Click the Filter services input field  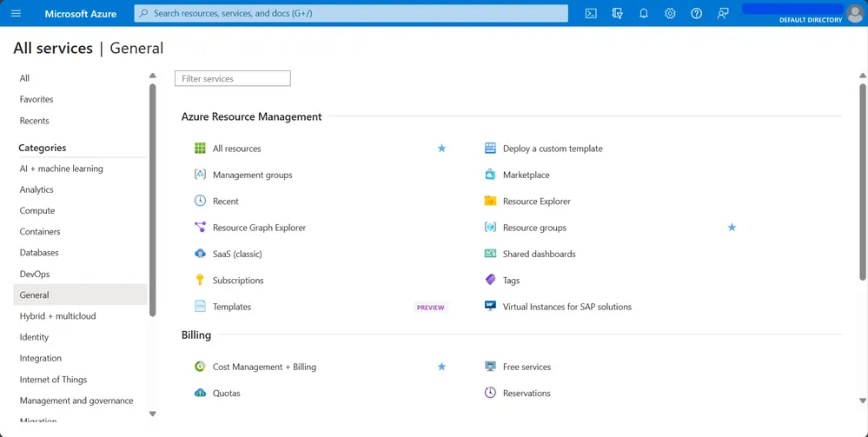point(233,79)
